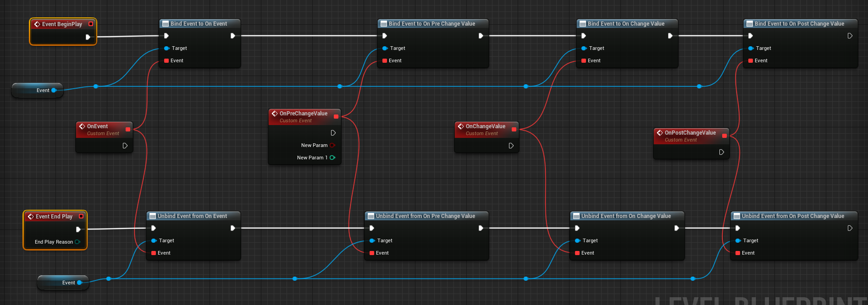Select the OnPostChangeValue custom event node
The width and height of the screenshot is (868, 305).
690,136
